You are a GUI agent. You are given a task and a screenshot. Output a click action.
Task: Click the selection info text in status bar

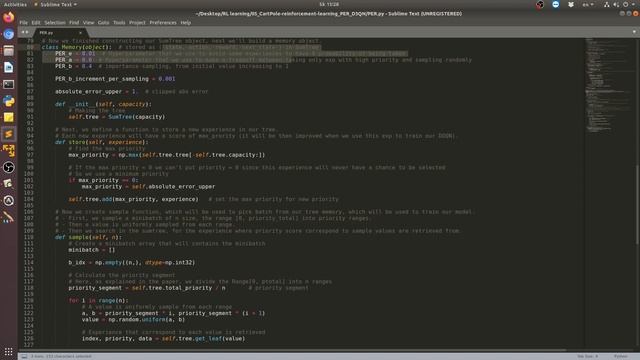(x=61, y=356)
